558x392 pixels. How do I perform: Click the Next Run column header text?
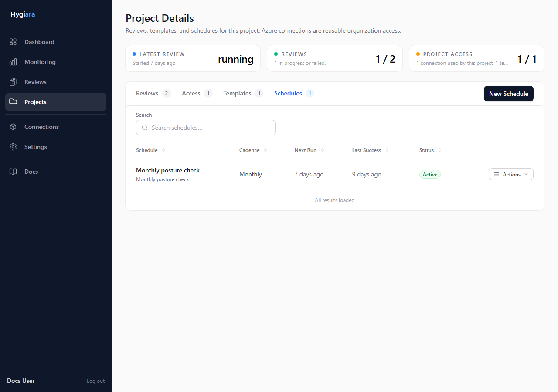306,150
